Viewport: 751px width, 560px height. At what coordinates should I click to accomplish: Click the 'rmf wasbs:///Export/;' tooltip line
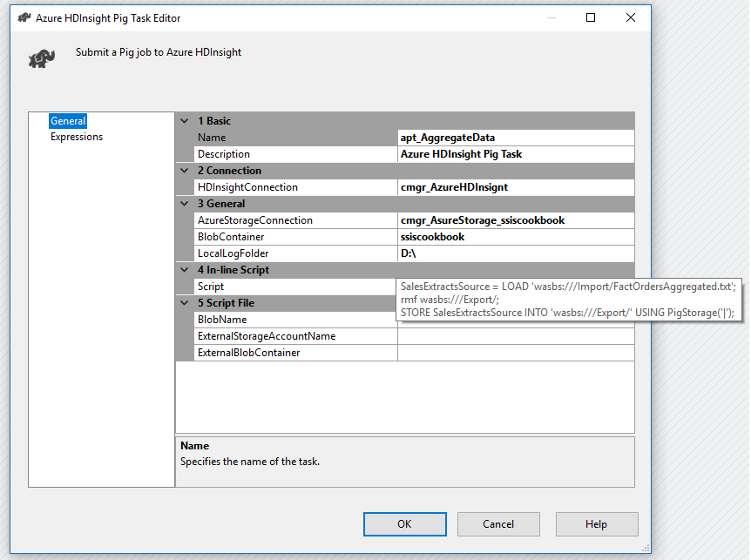(450, 300)
